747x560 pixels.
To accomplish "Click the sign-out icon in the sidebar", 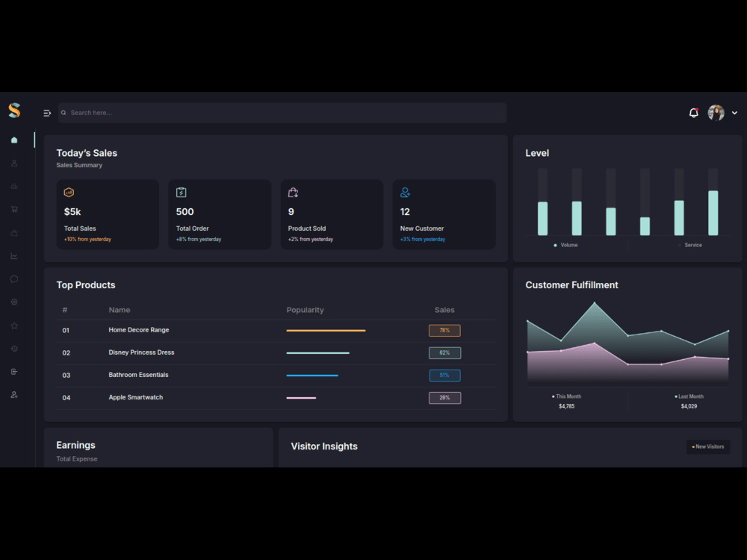I will (x=13, y=371).
